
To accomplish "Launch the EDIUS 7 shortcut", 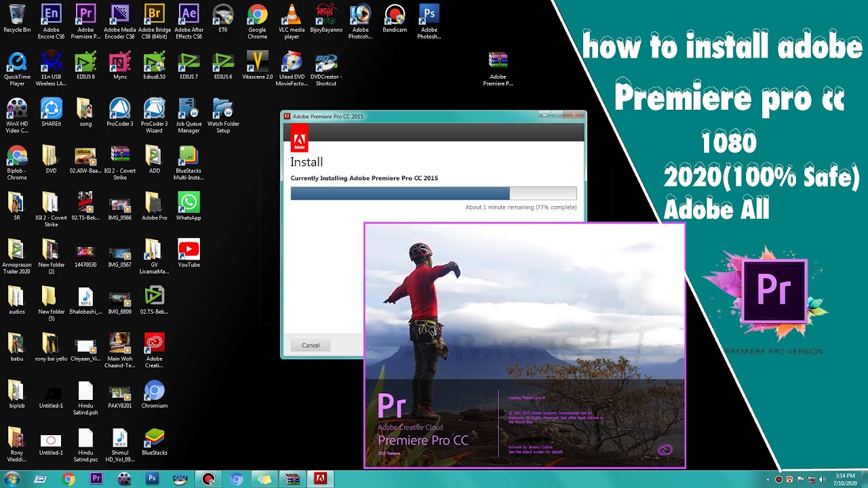I will pos(189,66).
